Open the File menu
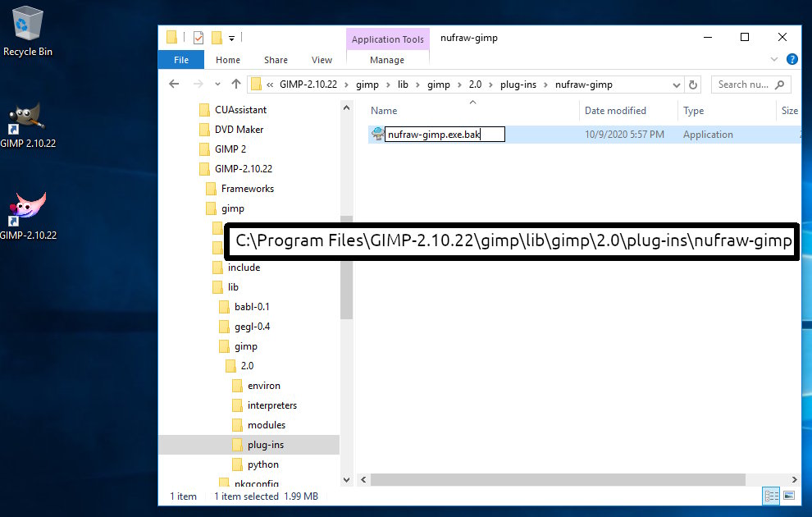The width and height of the screenshot is (812, 517). tap(180, 60)
